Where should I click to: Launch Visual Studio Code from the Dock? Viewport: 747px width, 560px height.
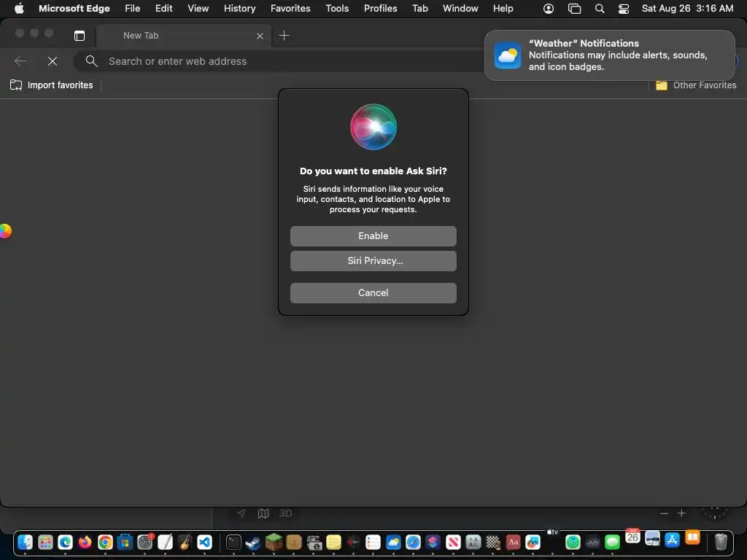[x=205, y=542]
